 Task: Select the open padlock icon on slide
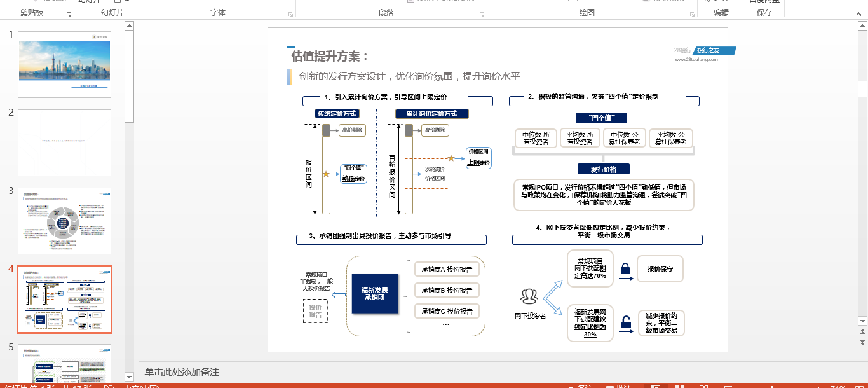click(x=626, y=322)
